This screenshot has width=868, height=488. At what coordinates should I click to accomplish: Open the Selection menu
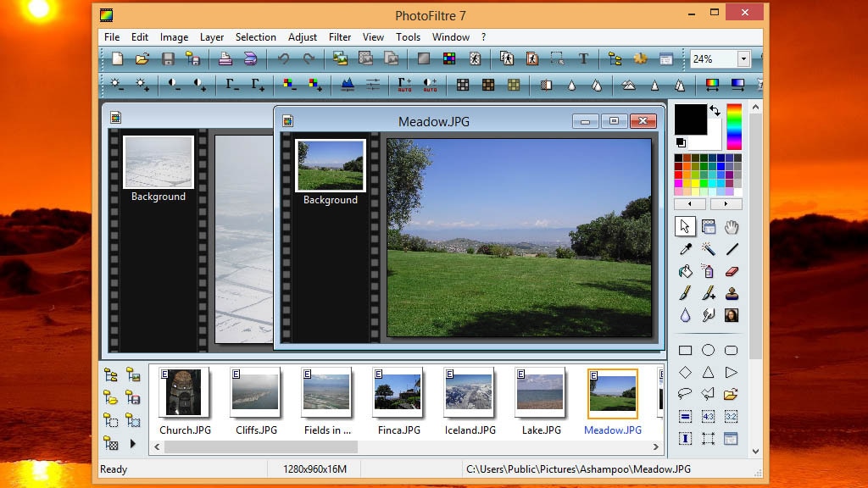(x=256, y=37)
